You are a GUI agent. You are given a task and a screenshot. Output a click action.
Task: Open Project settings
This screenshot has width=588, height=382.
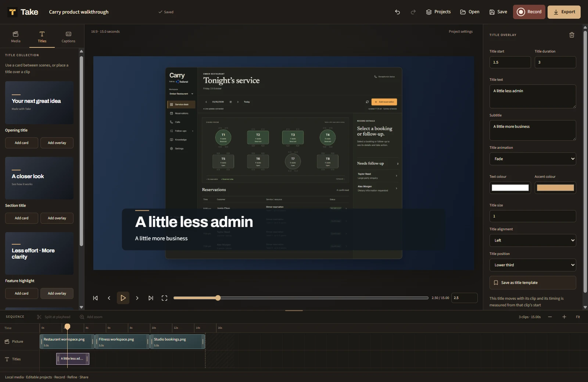tap(460, 32)
